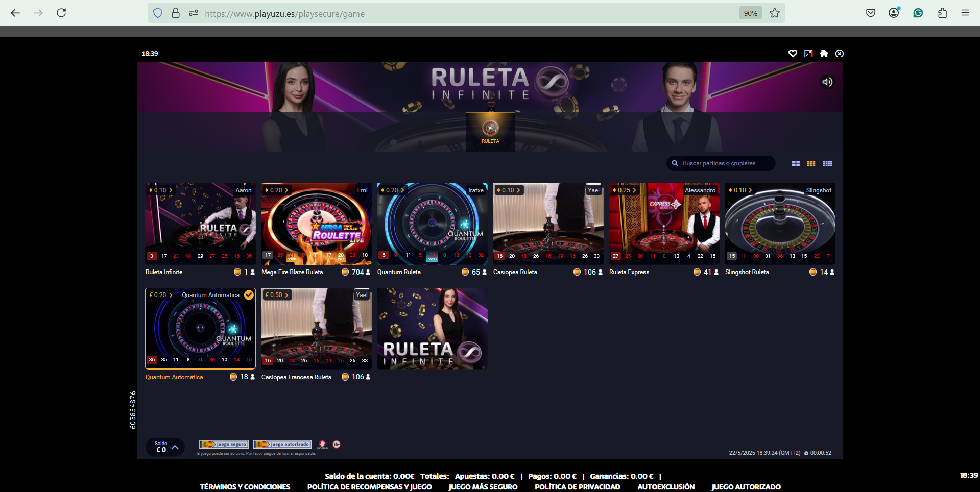Open Casiopea Ruleta table thumbnail
Viewport: 980px width, 492px height.
[x=548, y=224]
